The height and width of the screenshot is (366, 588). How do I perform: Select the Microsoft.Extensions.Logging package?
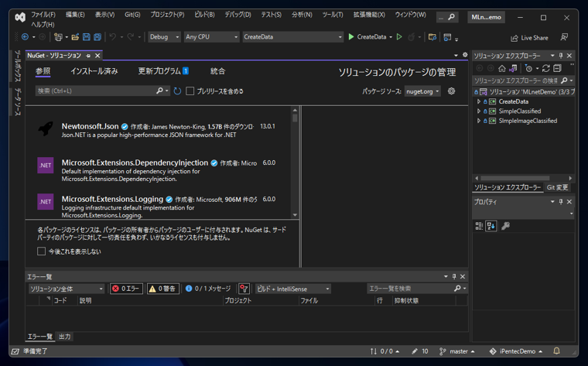tap(158, 206)
